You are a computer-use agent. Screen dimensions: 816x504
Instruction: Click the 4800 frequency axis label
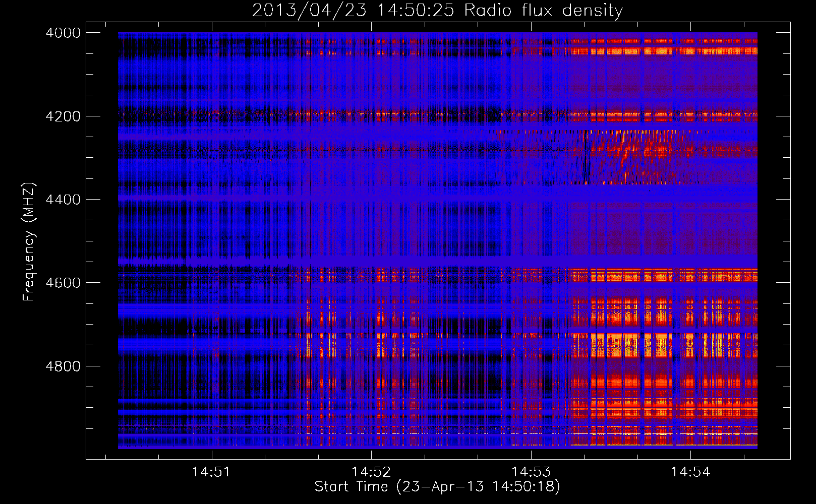coord(63,366)
